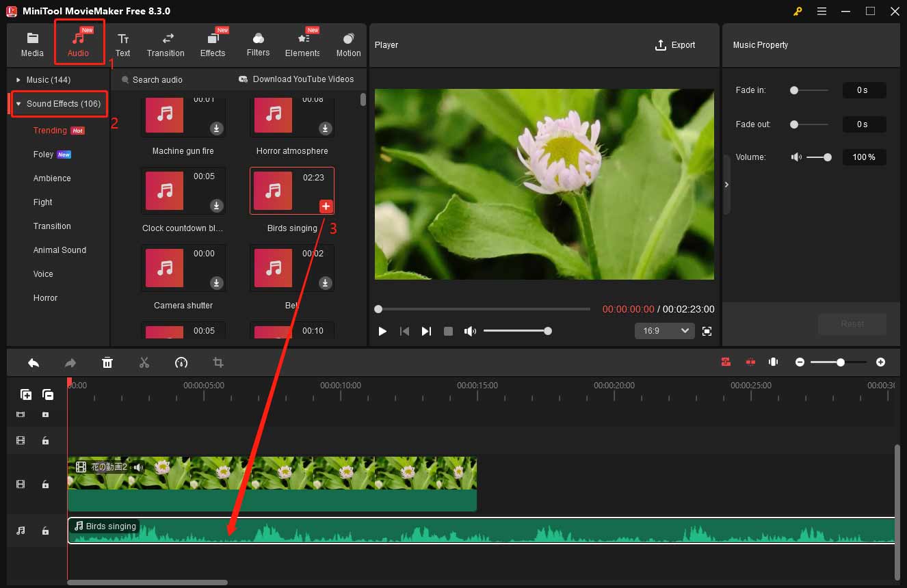Stop the playback
The image size is (907, 588).
(448, 331)
